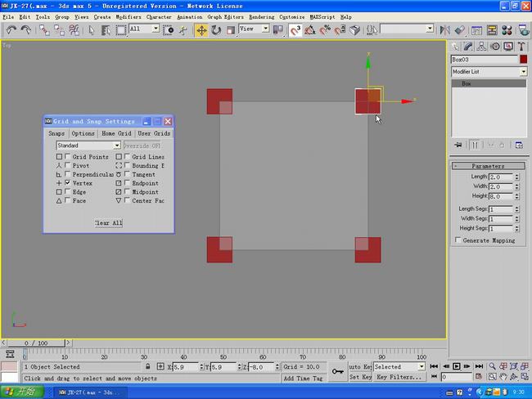This screenshot has height=399, width=532.
Task: Click the Redo arrow icon
Action: (x=26, y=30)
